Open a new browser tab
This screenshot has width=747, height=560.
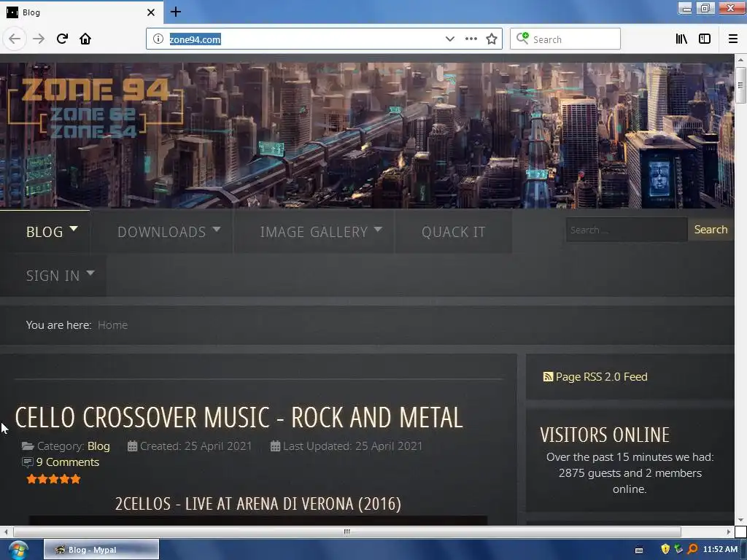coord(176,12)
